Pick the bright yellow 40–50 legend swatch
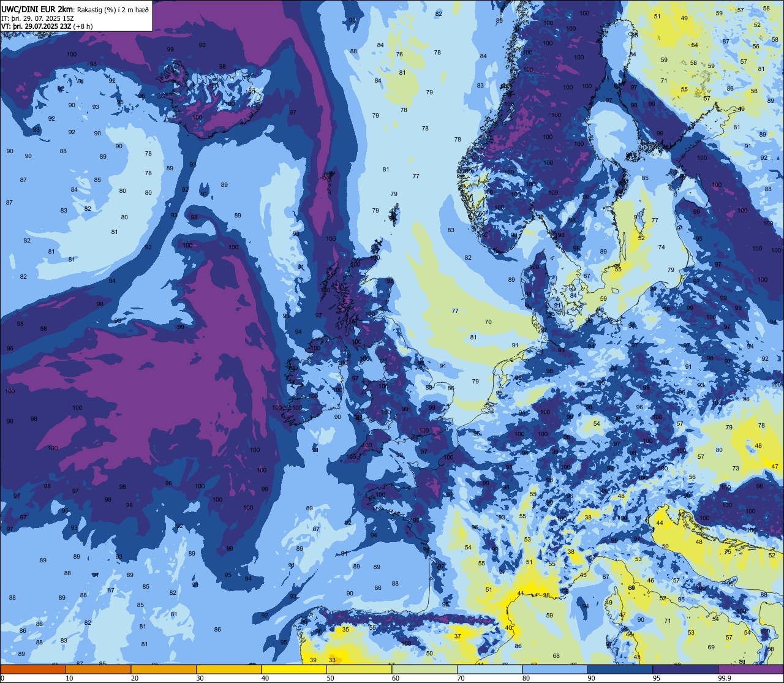The image size is (784, 683). (x=294, y=669)
